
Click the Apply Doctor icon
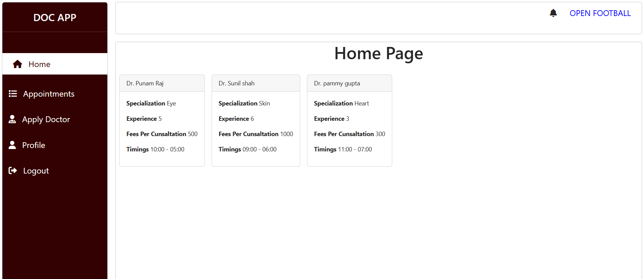pos(12,119)
